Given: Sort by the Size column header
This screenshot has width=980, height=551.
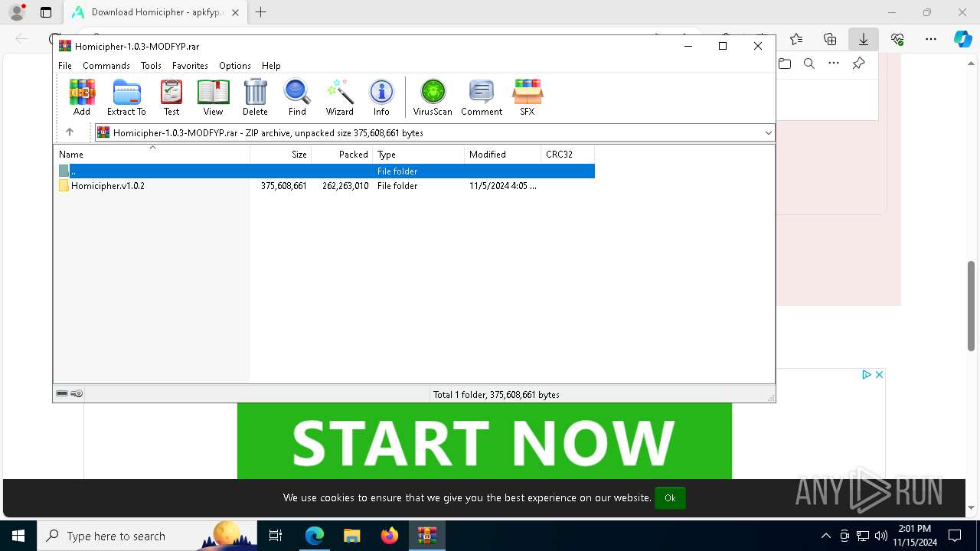Looking at the screenshot, I should coord(281,154).
